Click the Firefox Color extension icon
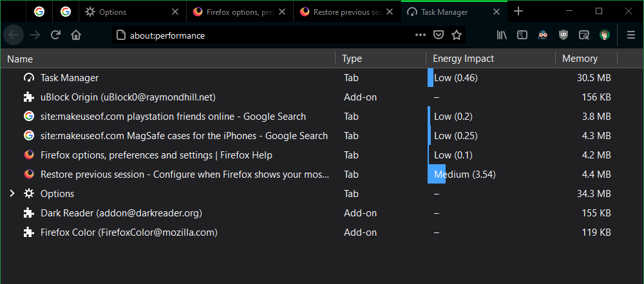This screenshot has height=284, width=644. [584, 35]
